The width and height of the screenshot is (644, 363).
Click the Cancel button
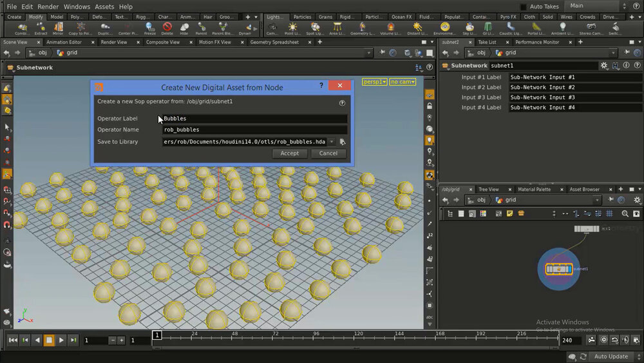coord(328,153)
